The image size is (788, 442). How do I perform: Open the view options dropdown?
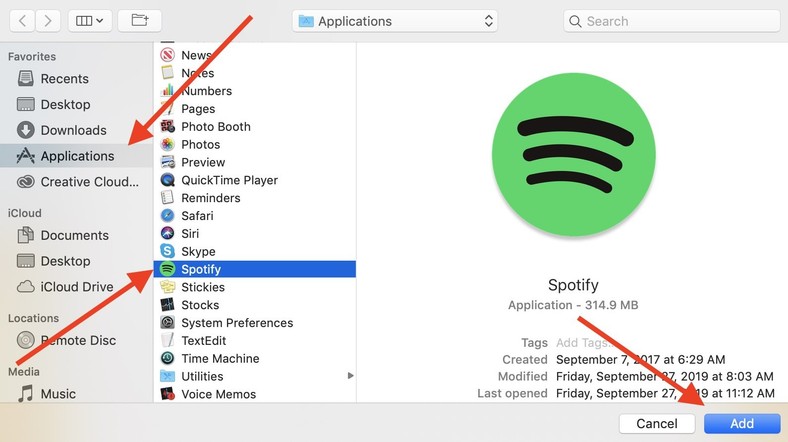[89, 20]
